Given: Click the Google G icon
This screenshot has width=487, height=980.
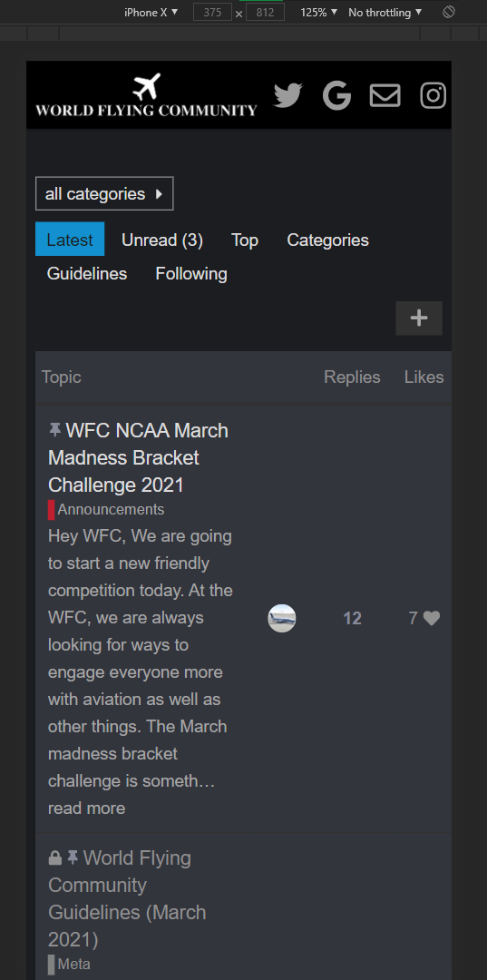Looking at the screenshot, I should [336, 95].
